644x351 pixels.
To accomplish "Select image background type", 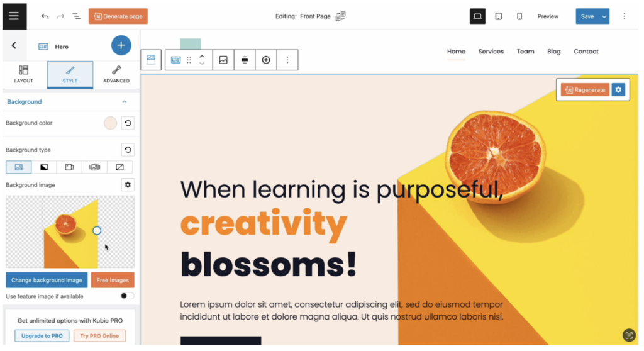I will click(19, 167).
